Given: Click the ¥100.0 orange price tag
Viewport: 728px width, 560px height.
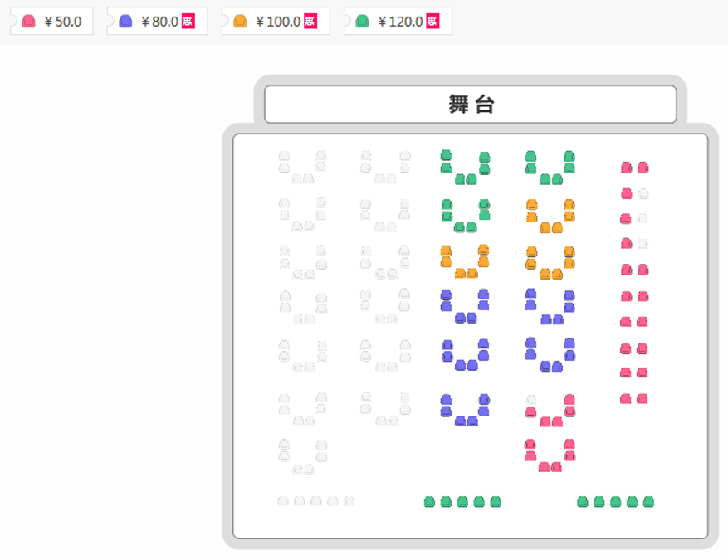Looking at the screenshot, I should pyautogui.click(x=277, y=22).
